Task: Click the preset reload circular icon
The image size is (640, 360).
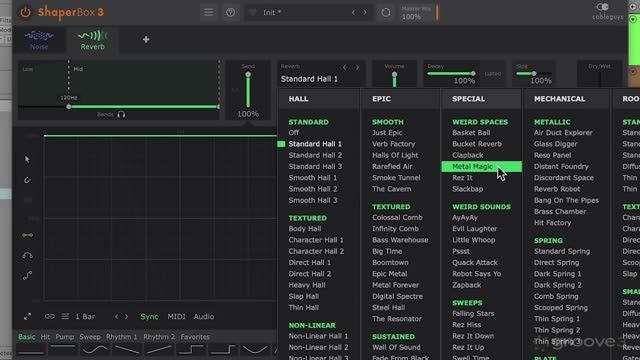Action: [x=386, y=12]
